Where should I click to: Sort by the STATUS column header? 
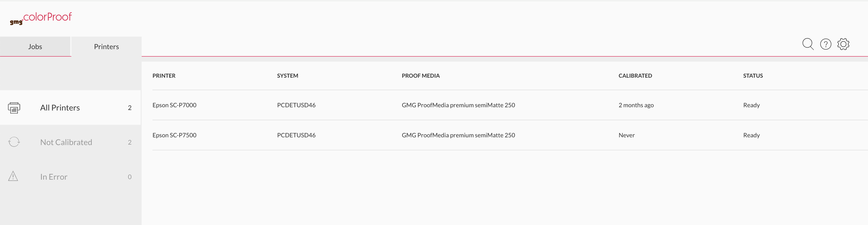pos(753,76)
